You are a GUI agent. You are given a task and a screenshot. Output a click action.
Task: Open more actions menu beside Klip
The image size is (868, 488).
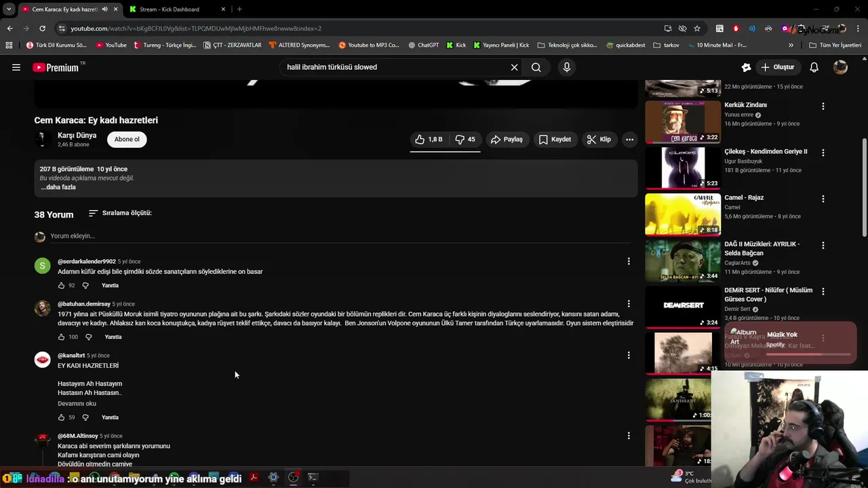tap(629, 139)
